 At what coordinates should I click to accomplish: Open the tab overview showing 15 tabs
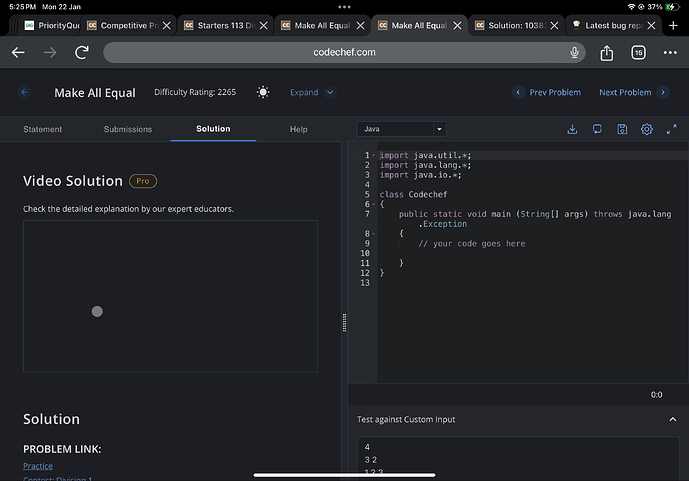(638, 53)
